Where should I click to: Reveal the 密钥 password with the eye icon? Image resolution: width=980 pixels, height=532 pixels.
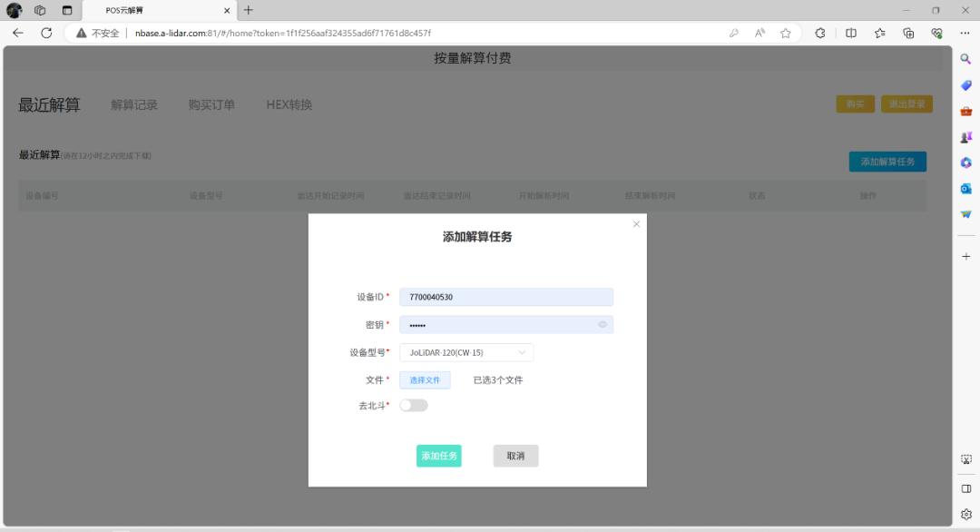(601, 324)
